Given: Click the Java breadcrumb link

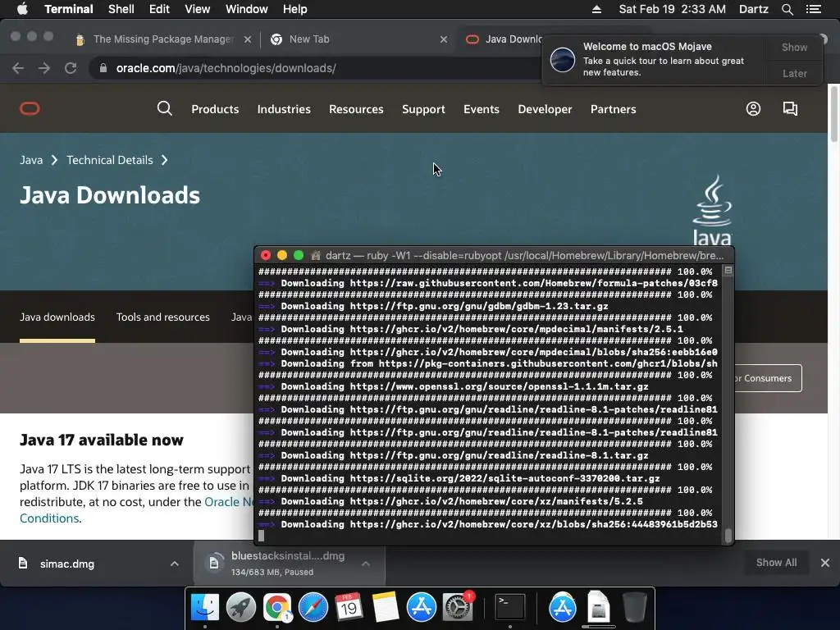Looking at the screenshot, I should (31, 160).
